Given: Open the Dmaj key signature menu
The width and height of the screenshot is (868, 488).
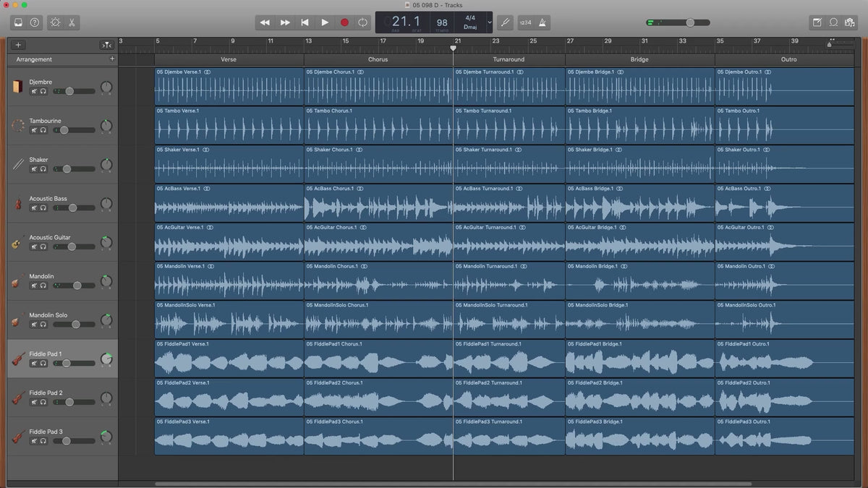Looking at the screenshot, I should [470, 27].
